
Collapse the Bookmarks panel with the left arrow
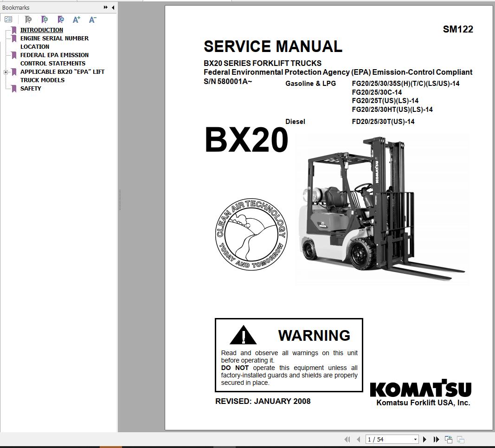click(x=113, y=7)
